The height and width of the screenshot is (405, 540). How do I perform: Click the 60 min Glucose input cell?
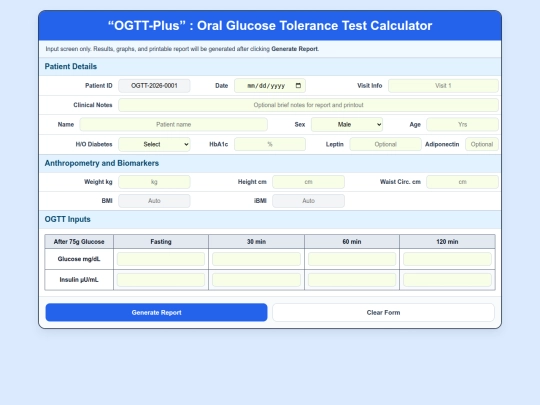[x=352, y=259]
